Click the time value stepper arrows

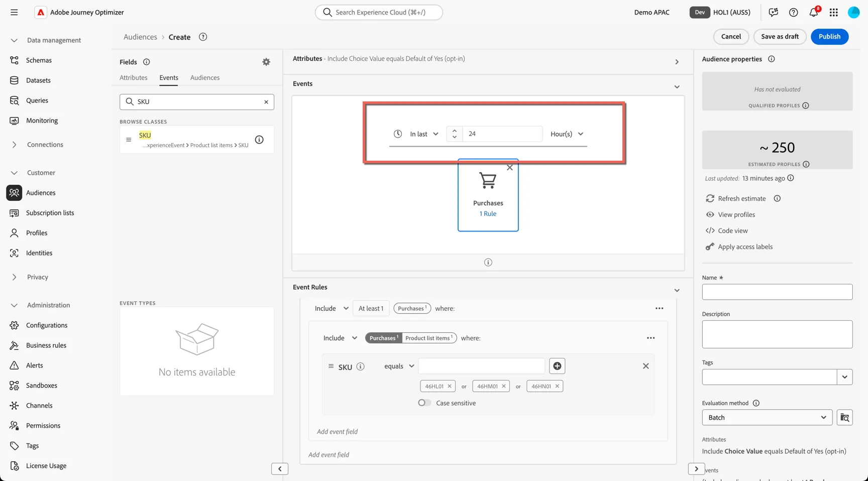point(455,134)
